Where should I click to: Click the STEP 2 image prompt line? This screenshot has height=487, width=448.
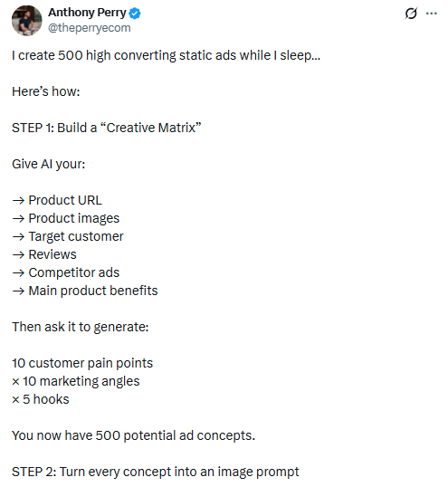pos(156,472)
